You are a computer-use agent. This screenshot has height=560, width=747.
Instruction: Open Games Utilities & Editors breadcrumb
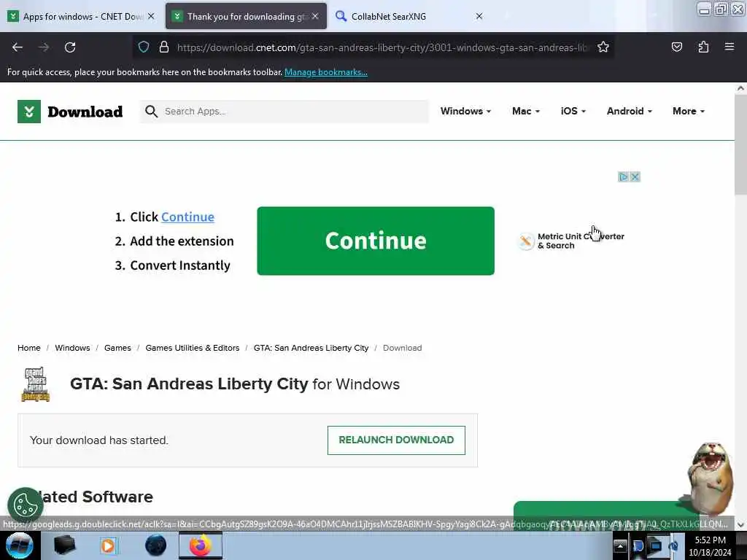click(x=193, y=348)
